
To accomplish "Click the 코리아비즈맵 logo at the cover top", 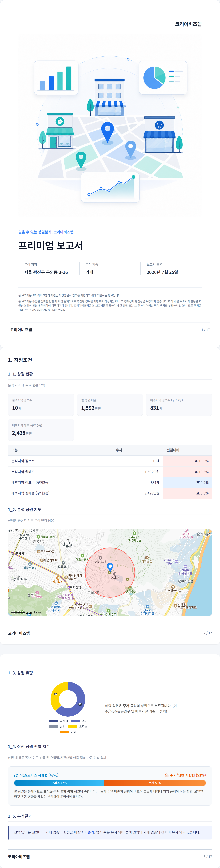I will point(188,24).
